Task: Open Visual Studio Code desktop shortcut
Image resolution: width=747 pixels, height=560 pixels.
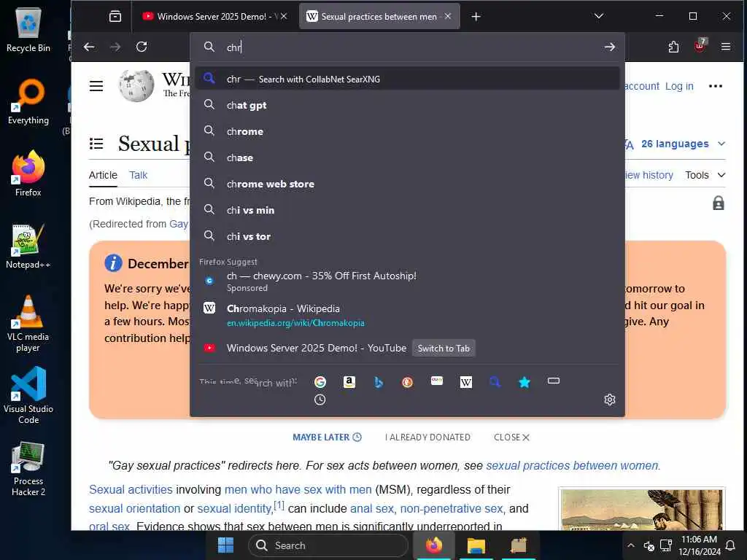Action: click(x=28, y=395)
